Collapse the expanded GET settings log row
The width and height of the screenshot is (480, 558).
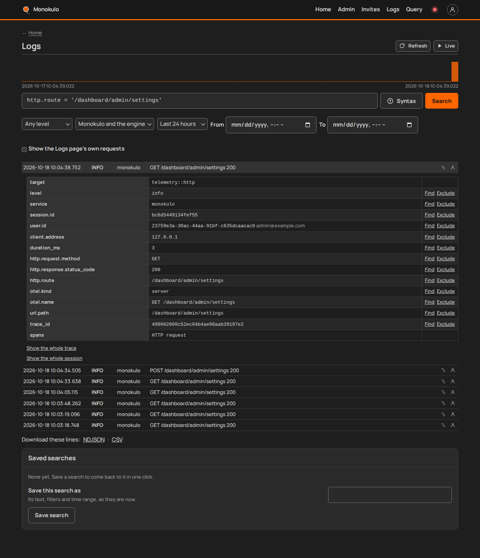pyautogui.click(x=239, y=168)
